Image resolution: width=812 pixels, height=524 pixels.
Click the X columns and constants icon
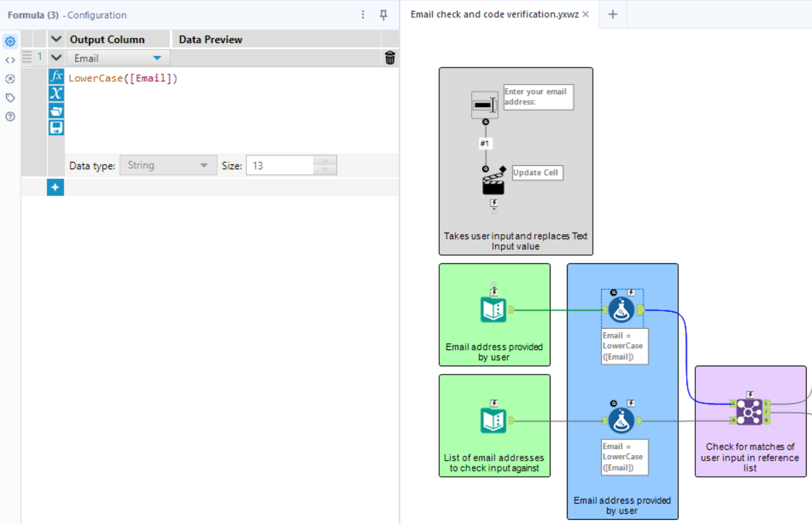pyautogui.click(x=56, y=93)
